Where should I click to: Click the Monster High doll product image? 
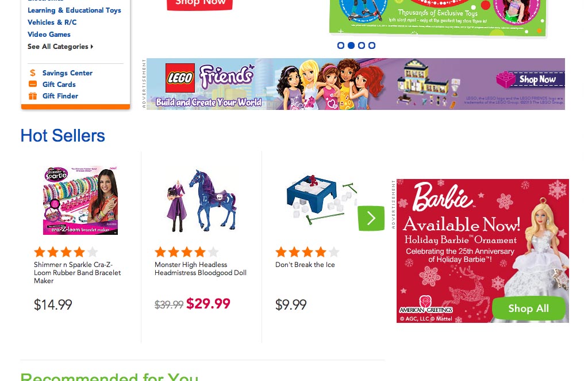click(201, 201)
